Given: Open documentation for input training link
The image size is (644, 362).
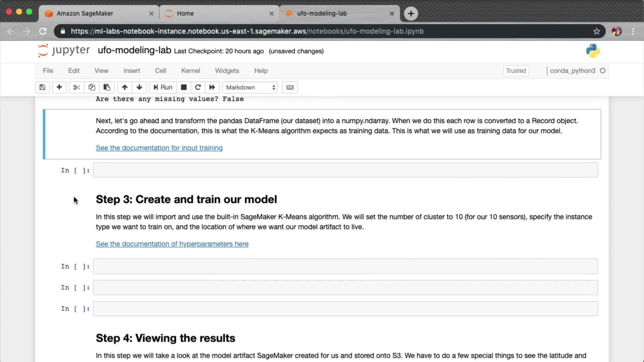Looking at the screenshot, I should coord(159,148).
